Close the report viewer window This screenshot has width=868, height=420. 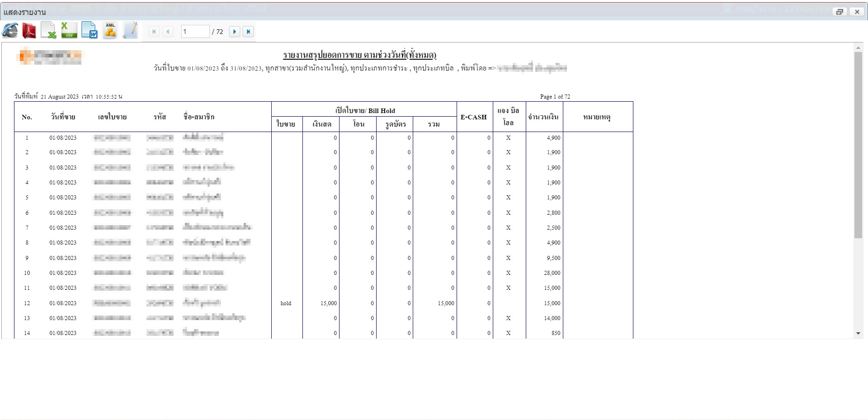pyautogui.click(x=857, y=12)
